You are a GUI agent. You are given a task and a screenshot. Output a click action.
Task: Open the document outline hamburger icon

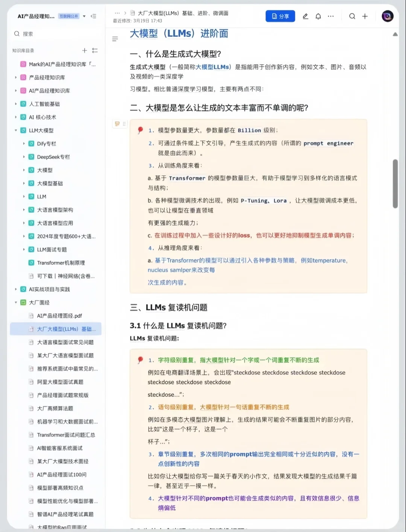click(x=115, y=39)
